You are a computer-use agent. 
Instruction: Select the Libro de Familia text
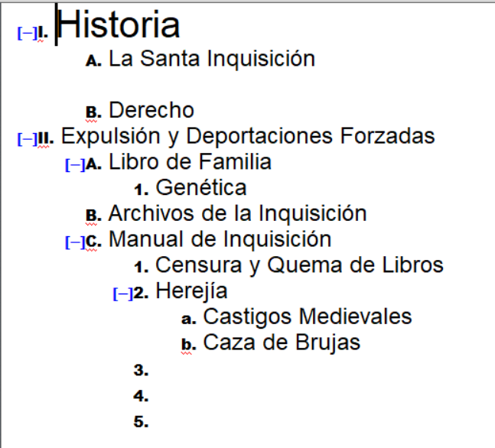[190, 162]
